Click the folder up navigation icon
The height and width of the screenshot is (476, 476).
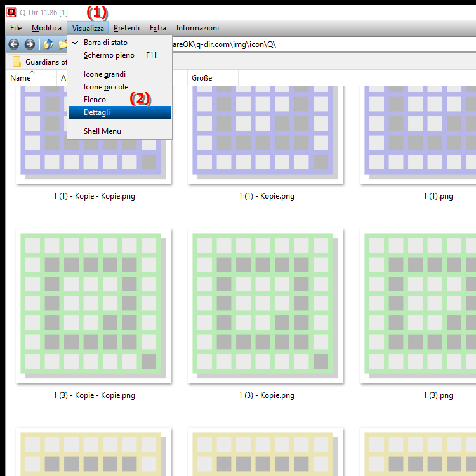(x=49, y=44)
